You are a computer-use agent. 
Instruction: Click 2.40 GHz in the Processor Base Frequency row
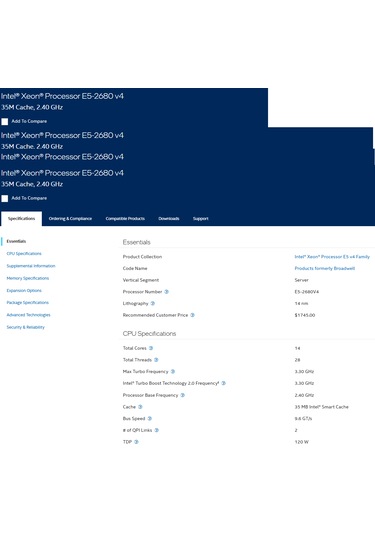point(304,395)
